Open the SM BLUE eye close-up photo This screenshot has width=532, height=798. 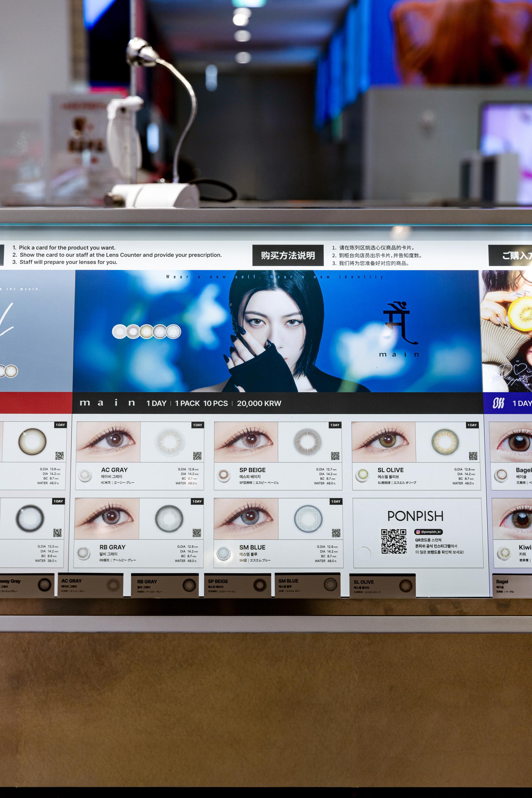(x=246, y=519)
